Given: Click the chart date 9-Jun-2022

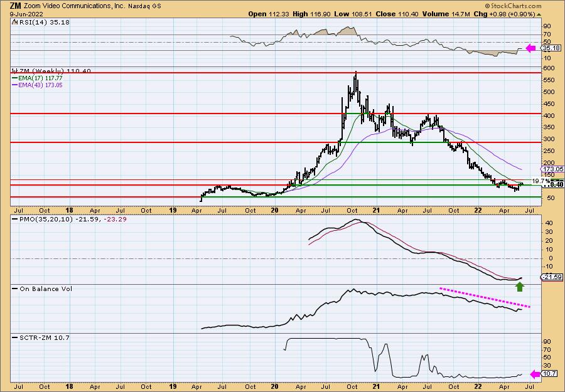Looking at the screenshot, I should [x=26, y=14].
